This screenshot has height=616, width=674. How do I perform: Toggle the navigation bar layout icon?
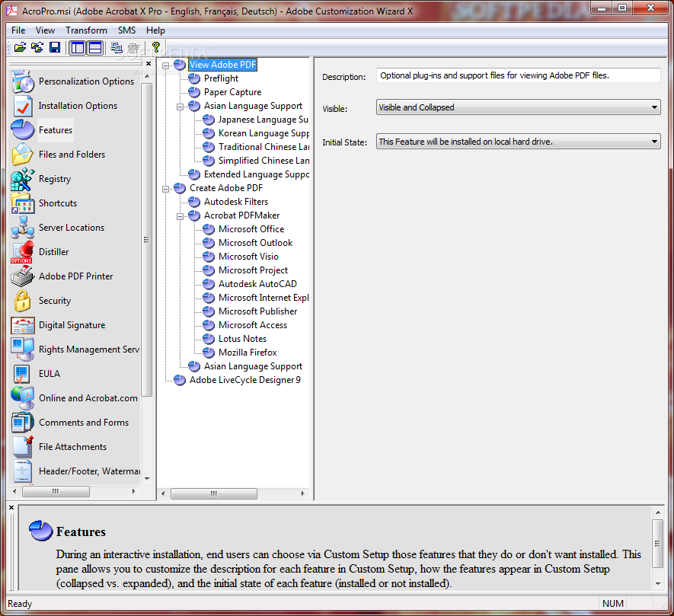point(78,48)
